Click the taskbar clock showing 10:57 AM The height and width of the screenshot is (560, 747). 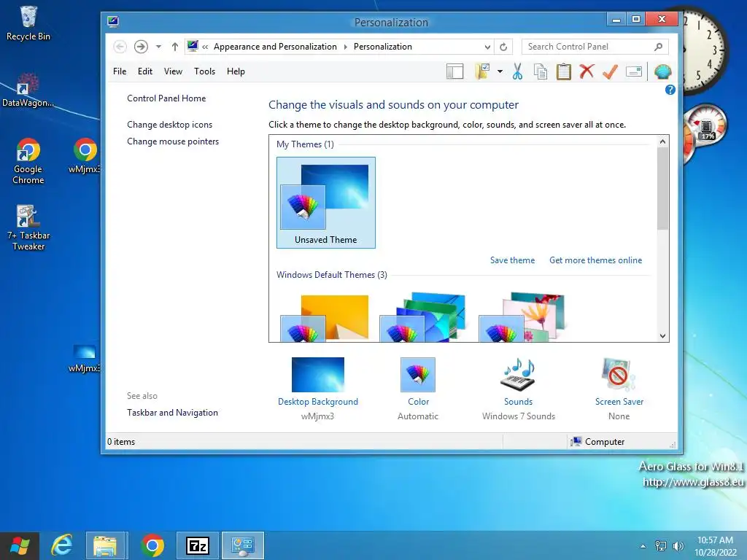point(715,546)
